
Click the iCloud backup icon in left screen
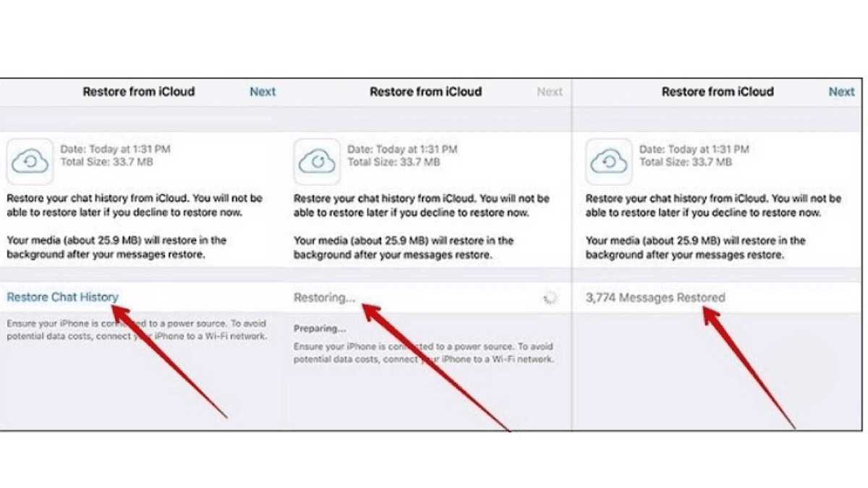pos(30,162)
